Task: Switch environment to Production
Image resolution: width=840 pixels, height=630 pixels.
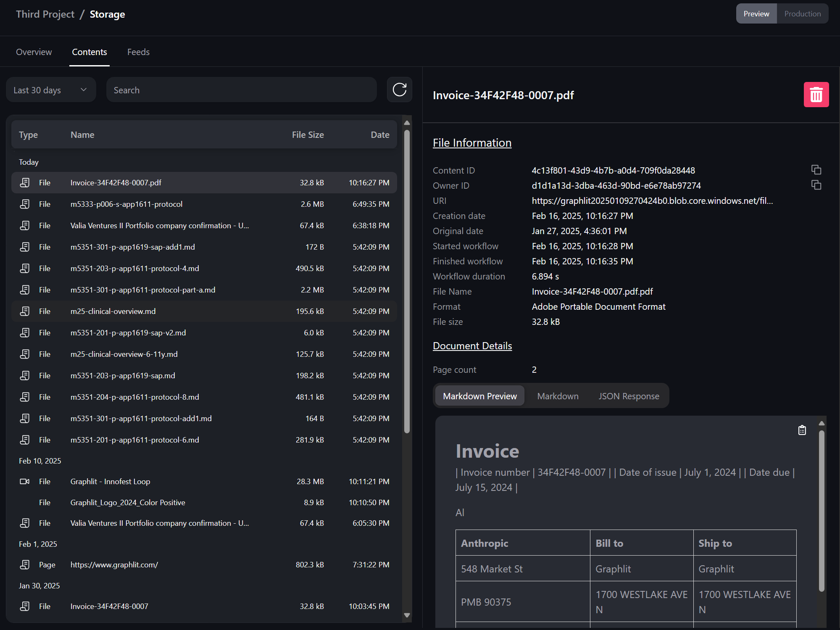Action: [802, 14]
